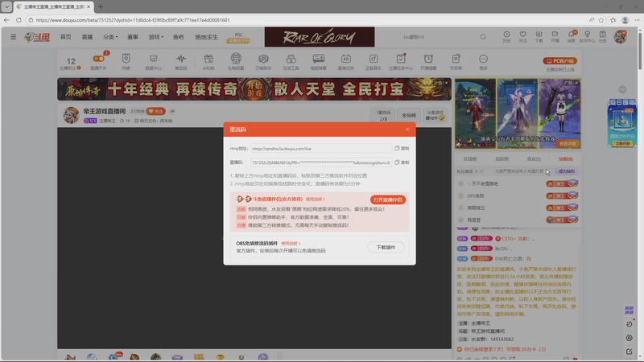
Task: Open the 直播 navigation item
Action: (x=87, y=37)
